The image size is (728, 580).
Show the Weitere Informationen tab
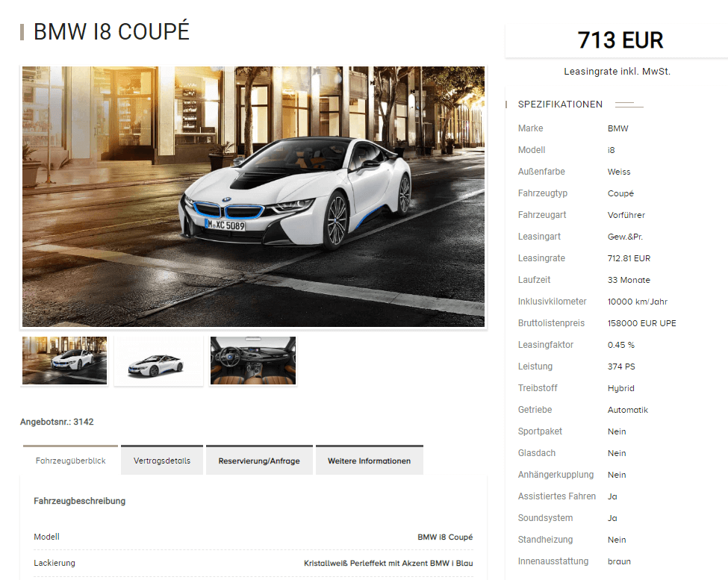pyautogui.click(x=369, y=461)
